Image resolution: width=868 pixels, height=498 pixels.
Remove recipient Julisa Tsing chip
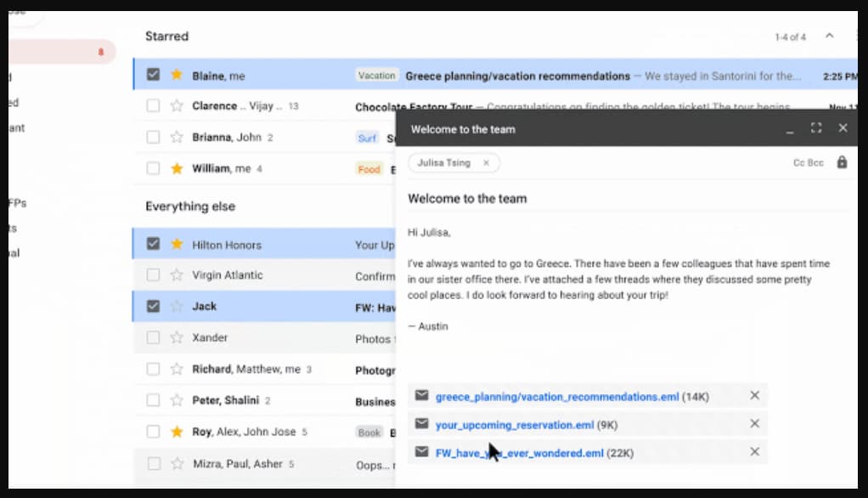pyautogui.click(x=486, y=163)
